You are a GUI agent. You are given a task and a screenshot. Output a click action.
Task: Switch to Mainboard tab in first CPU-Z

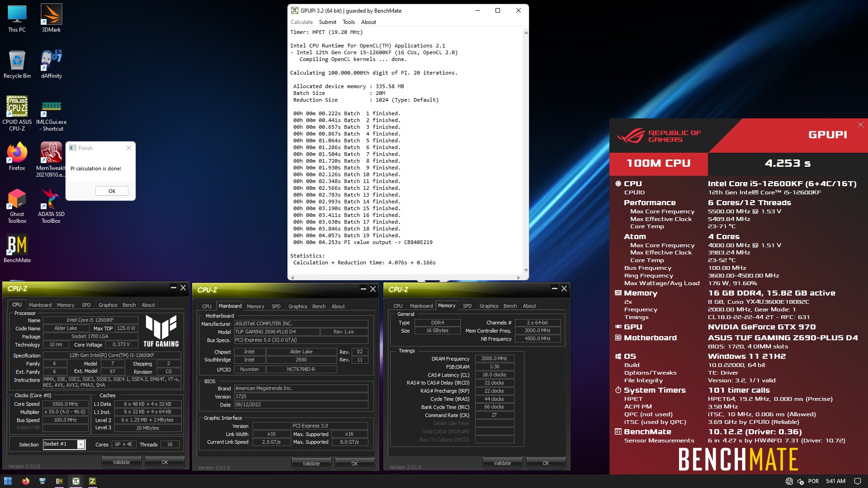pyautogui.click(x=40, y=305)
